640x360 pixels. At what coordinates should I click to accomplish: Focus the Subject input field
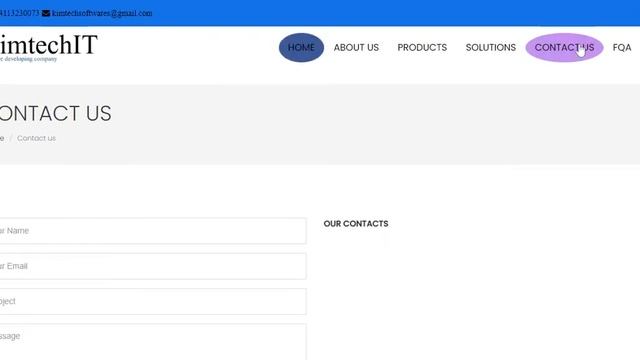(153, 301)
